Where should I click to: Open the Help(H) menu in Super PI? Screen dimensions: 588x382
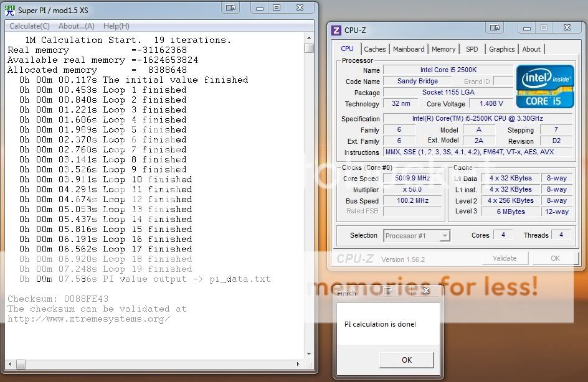tap(116, 26)
